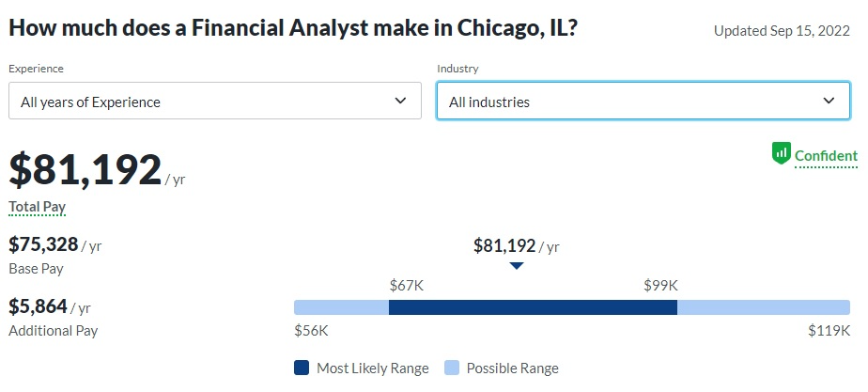
Task: Open the All years of Experience dropdown
Action: 215,101
